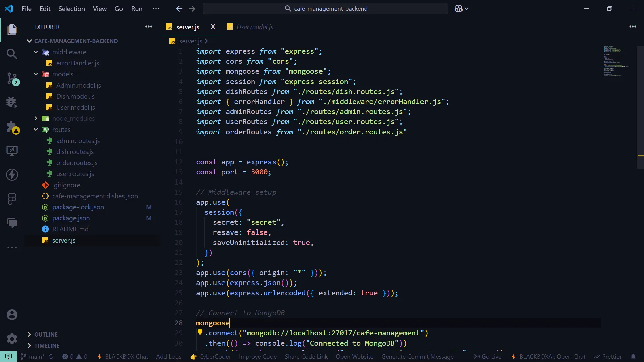Open the chat bubbles view in activity bar
The image size is (644, 362).
12,223
